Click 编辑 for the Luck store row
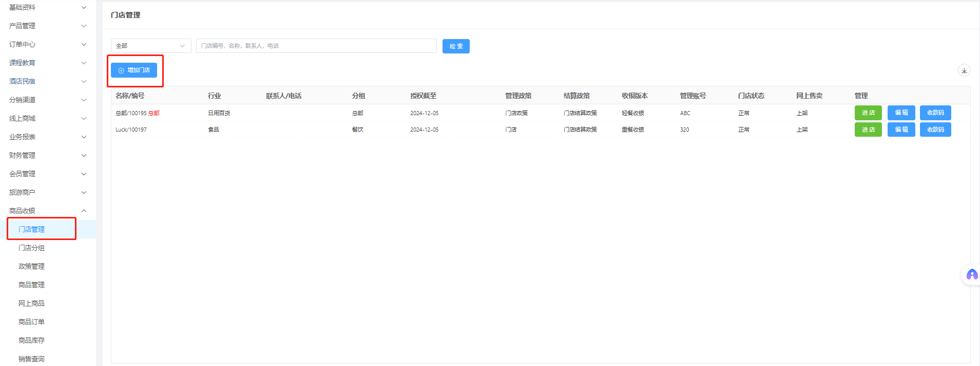Screen dimensions: 980x366 point(901,130)
